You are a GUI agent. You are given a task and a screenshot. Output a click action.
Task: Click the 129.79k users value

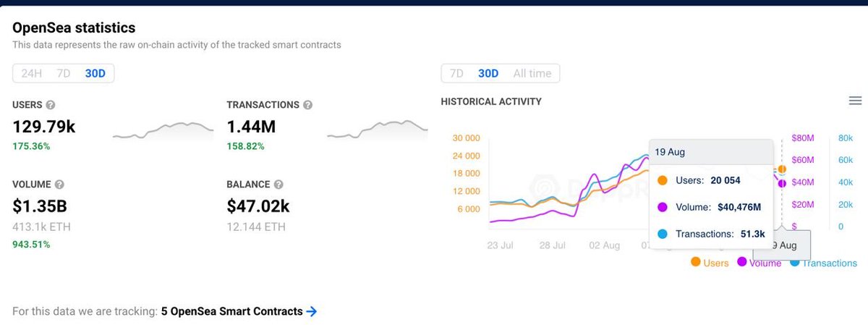click(44, 127)
